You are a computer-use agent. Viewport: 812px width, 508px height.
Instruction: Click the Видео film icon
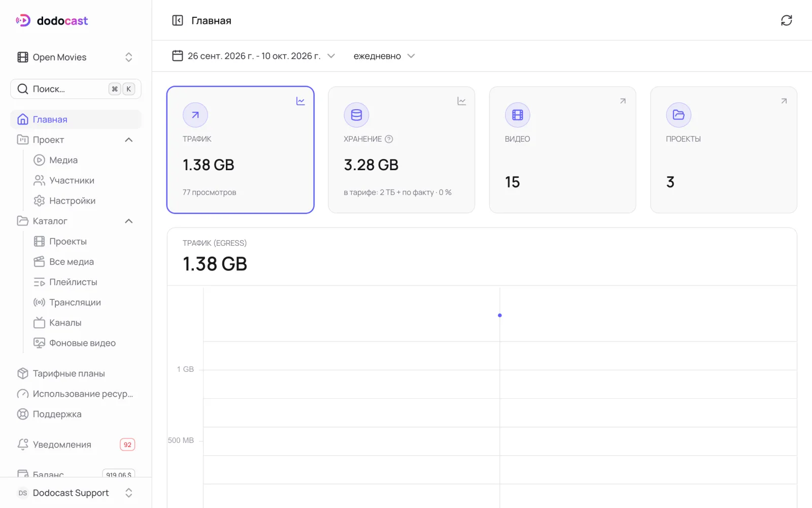click(518, 115)
